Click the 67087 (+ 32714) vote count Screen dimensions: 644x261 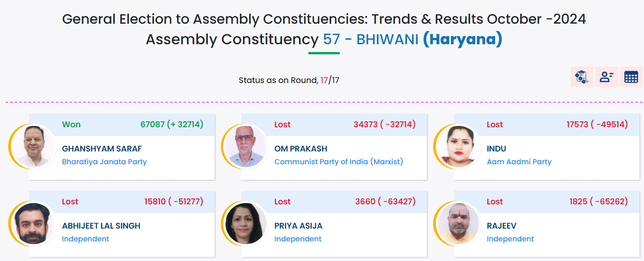tap(172, 125)
